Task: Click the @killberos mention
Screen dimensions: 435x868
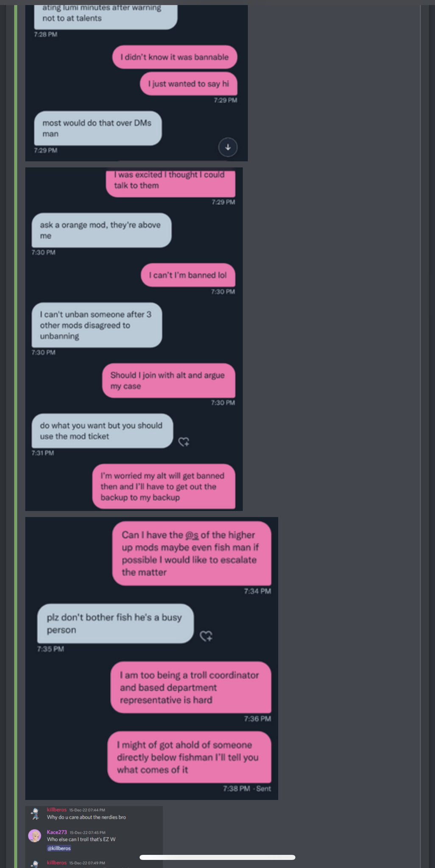Action: click(59, 848)
